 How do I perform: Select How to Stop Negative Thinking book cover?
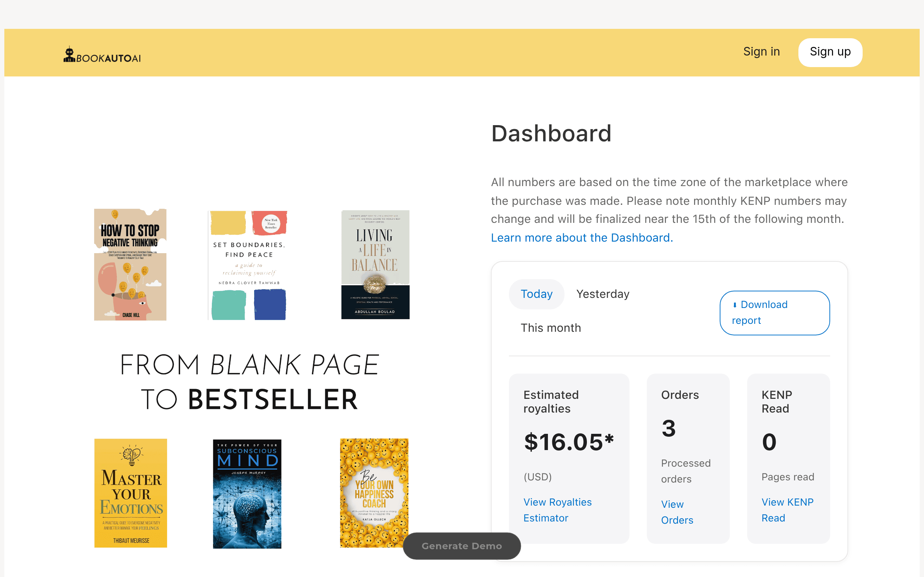point(130,264)
